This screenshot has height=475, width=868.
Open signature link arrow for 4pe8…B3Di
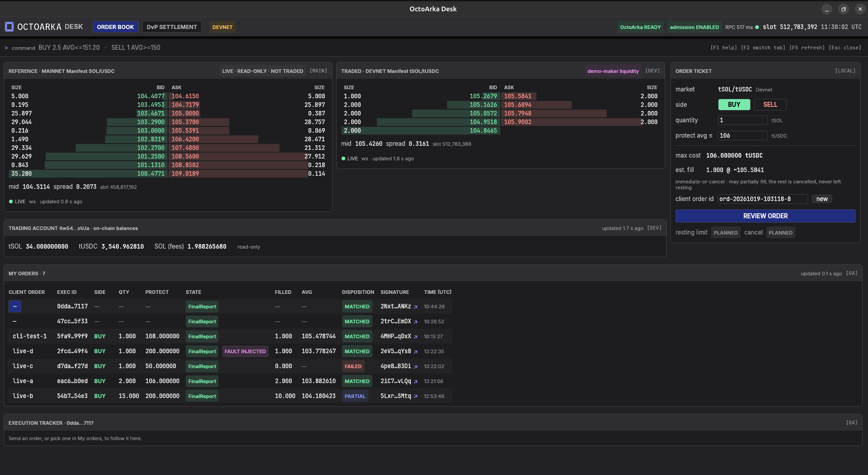(x=415, y=367)
